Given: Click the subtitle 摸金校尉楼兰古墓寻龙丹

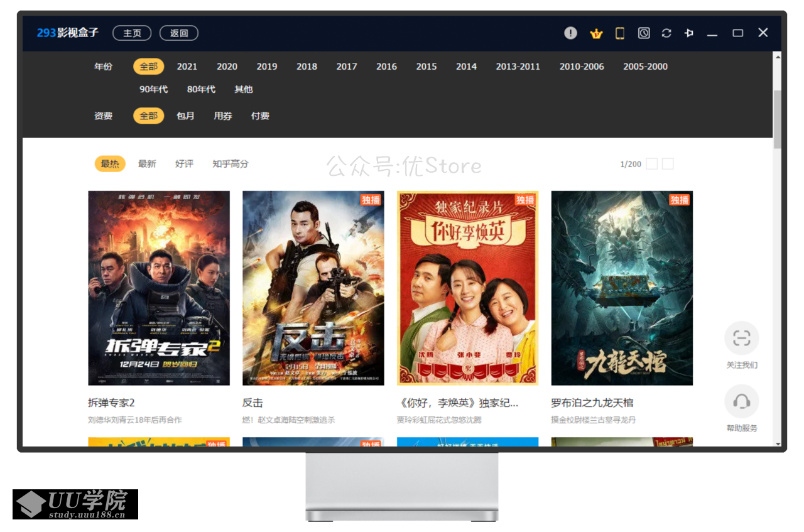Looking at the screenshot, I should [594, 420].
